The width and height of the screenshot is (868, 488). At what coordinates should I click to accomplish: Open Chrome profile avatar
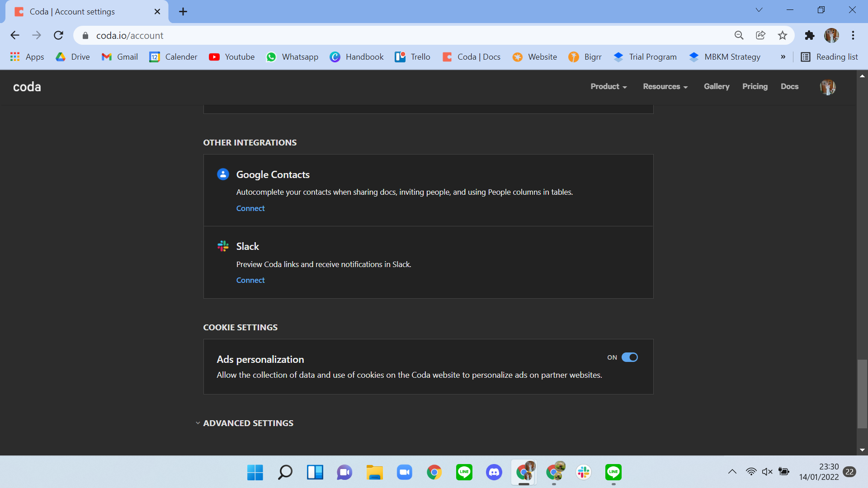point(831,35)
